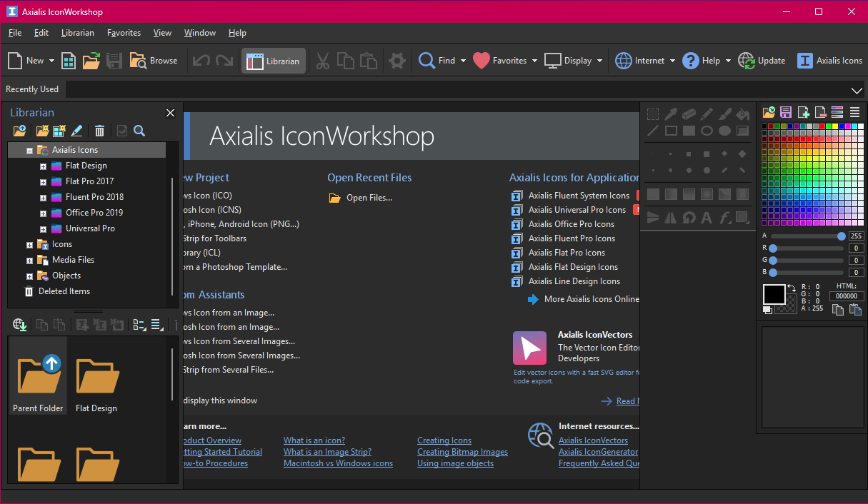
Task: Select the Paint Bucket fill tool
Action: click(x=743, y=114)
